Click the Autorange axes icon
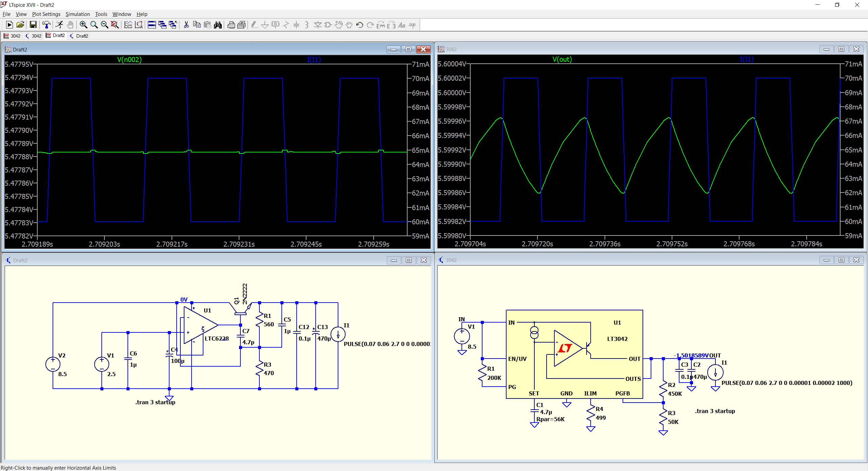 point(139,25)
